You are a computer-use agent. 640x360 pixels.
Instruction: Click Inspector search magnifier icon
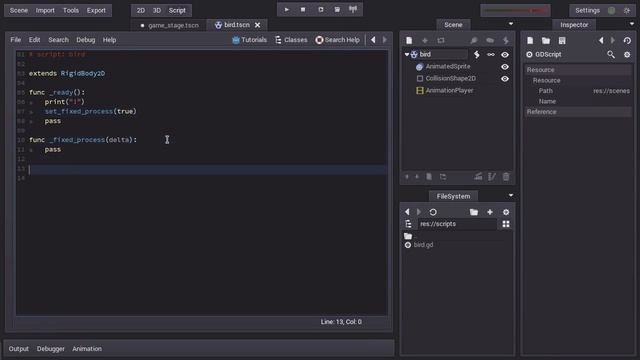611,54
